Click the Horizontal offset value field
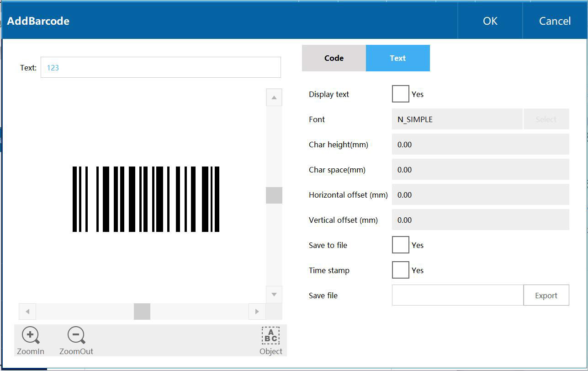Viewport: 588px width, 371px height. [481, 194]
